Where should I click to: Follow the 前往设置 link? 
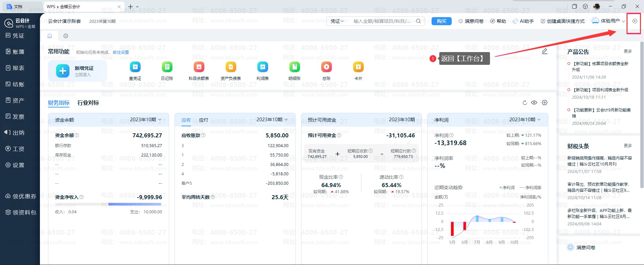click(120, 52)
